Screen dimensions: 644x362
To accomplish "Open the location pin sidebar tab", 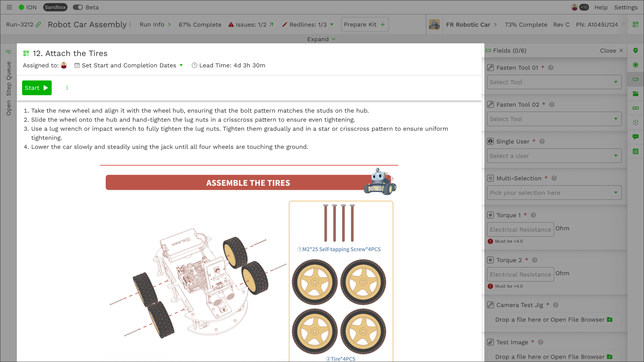I will coord(636,51).
